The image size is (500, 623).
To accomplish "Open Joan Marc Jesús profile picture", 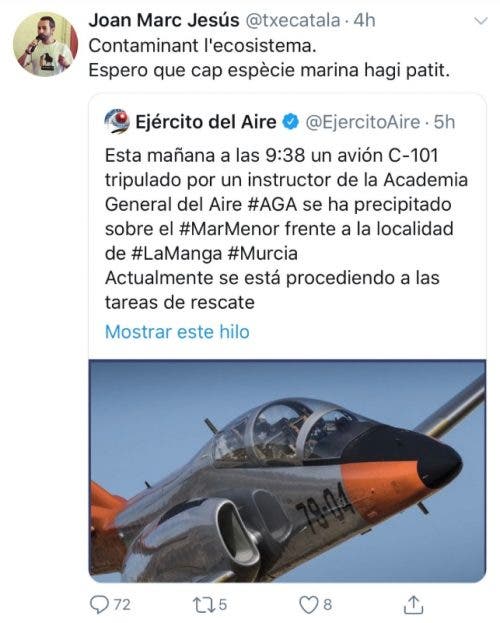I will click(45, 44).
